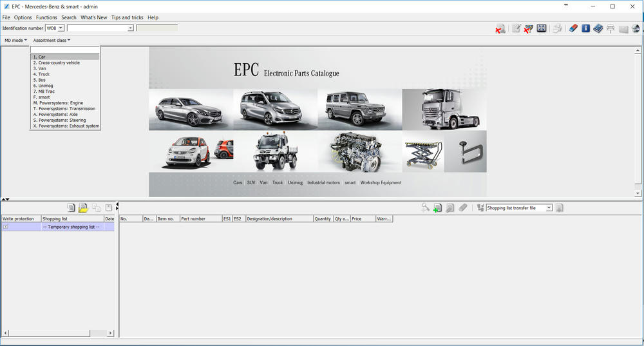
Task: Click the eraser icon above parts table
Action: [463, 207]
